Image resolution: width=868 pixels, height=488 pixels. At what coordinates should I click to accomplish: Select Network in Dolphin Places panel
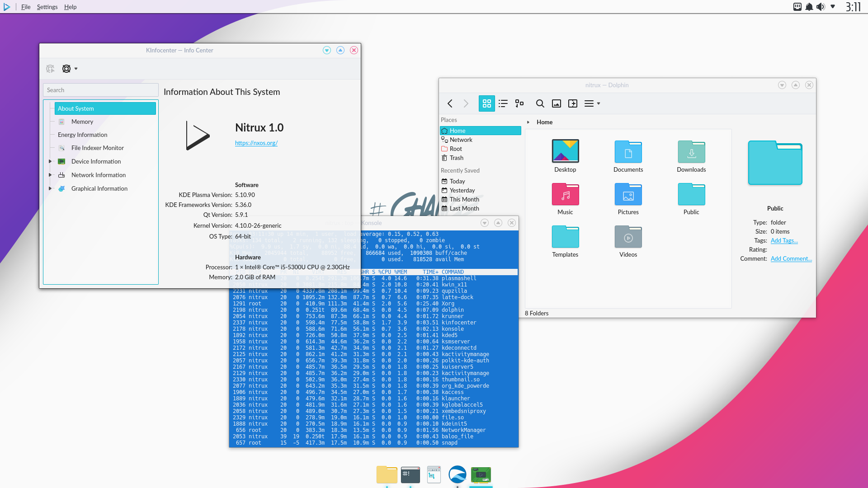click(481, 140)
